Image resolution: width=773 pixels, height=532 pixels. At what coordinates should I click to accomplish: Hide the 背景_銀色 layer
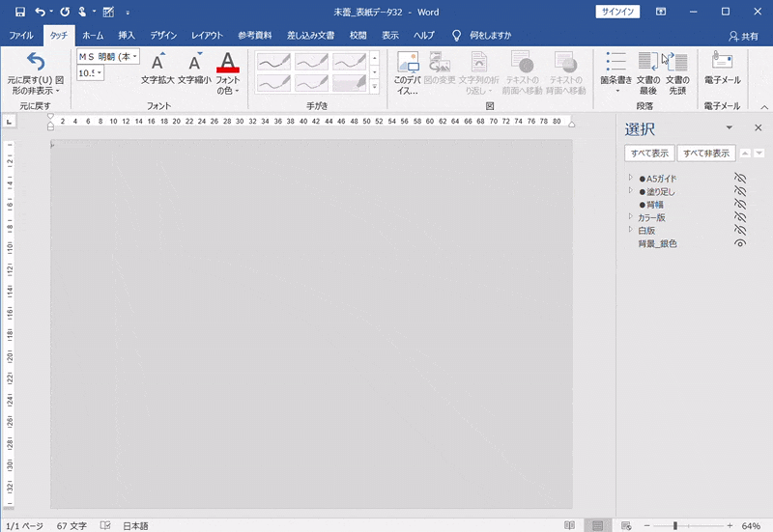pyautogui.click(x=740, y=243)
